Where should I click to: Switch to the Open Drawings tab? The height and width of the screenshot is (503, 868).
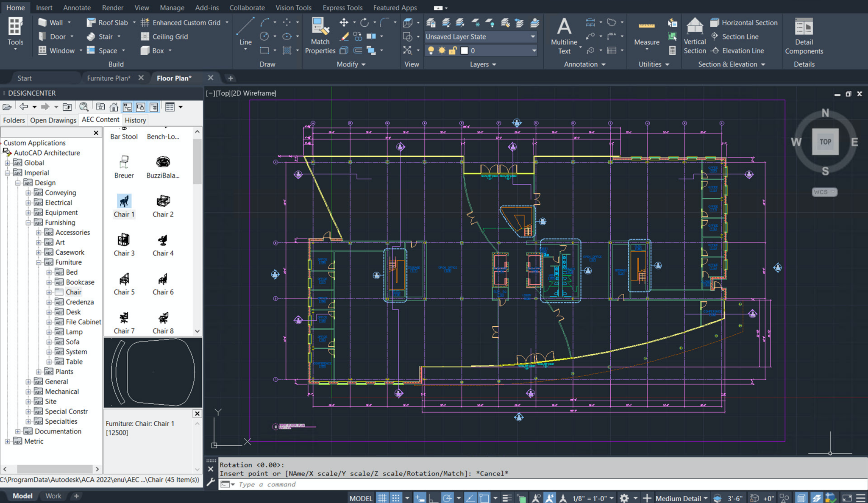point(53,120)
